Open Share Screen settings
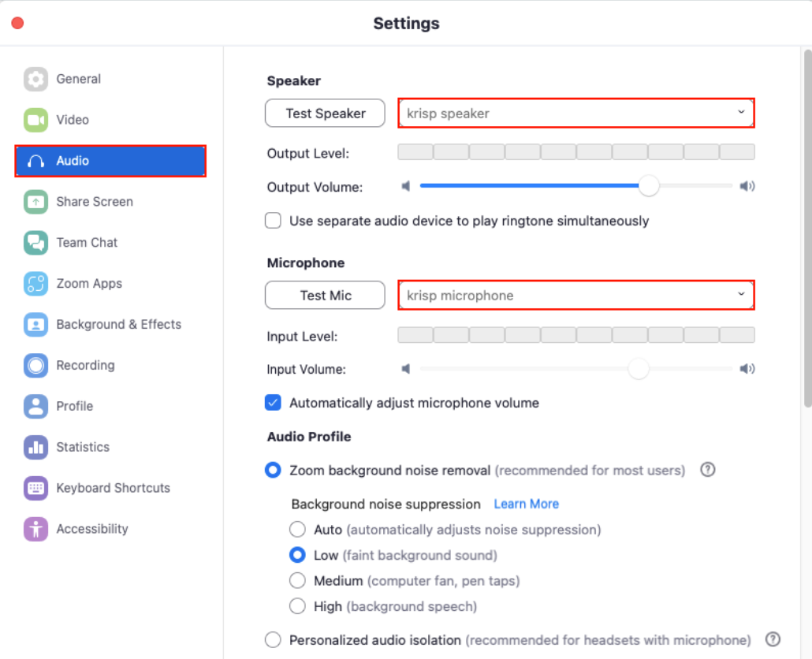This screenshot has width=812, height=659. (36, 202)
